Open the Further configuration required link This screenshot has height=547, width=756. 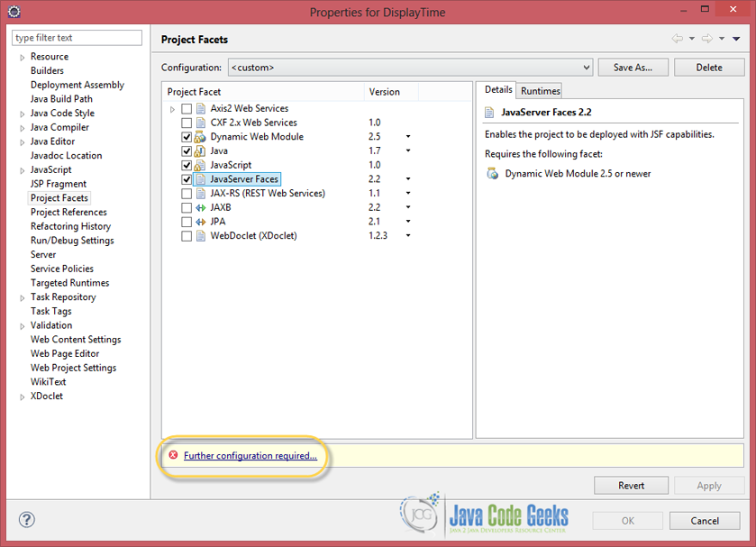click(250, 455)
